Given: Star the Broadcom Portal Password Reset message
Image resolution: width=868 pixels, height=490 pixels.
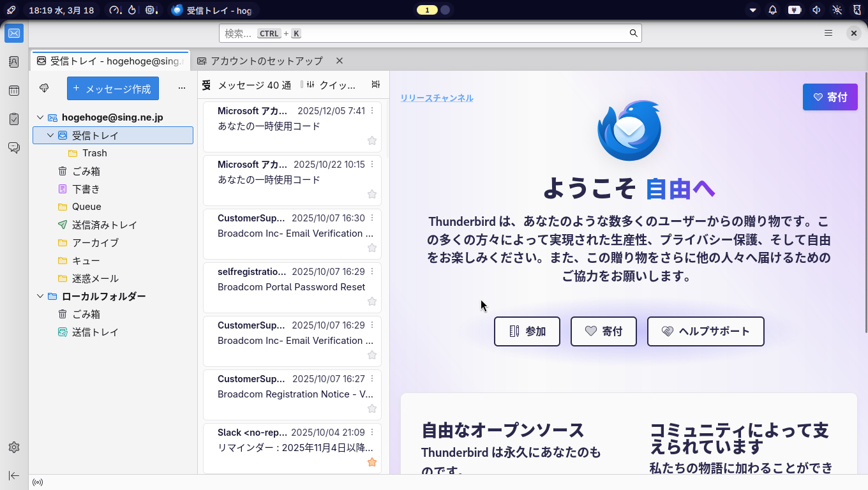Looking at the screenshot, I should pyautogui.click(x=372, y=302).
